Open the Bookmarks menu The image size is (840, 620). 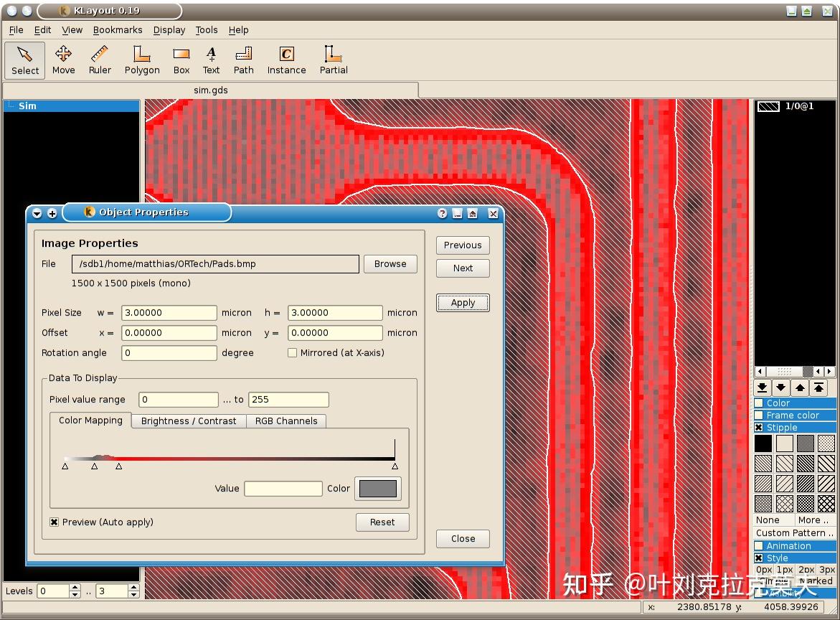pos(118,30)
